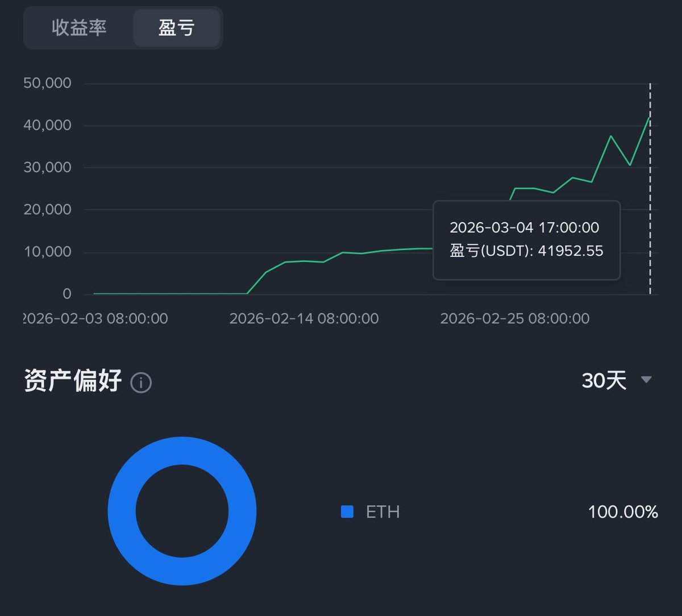The image size is (682, 616).
Task: Click the 盈亏(USDT): 41952.55 tooltip value
Action: point(526,251)
